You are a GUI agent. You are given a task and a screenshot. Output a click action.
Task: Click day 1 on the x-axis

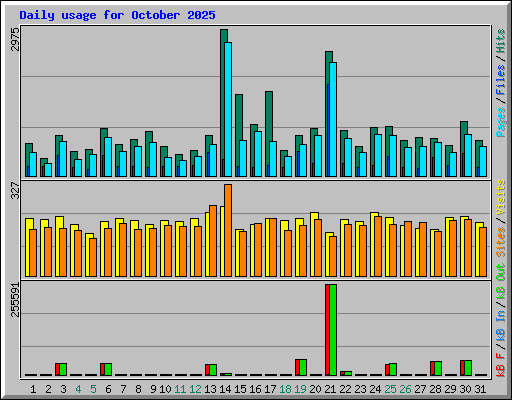pos(33,389)
